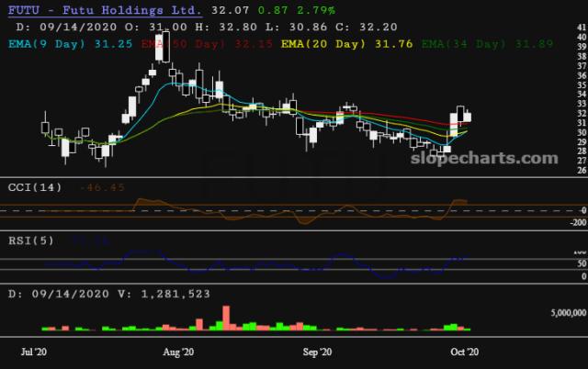Select the percent change 2.79%
This screenshot has width=588, height=369.
click(x=316, y=10)
